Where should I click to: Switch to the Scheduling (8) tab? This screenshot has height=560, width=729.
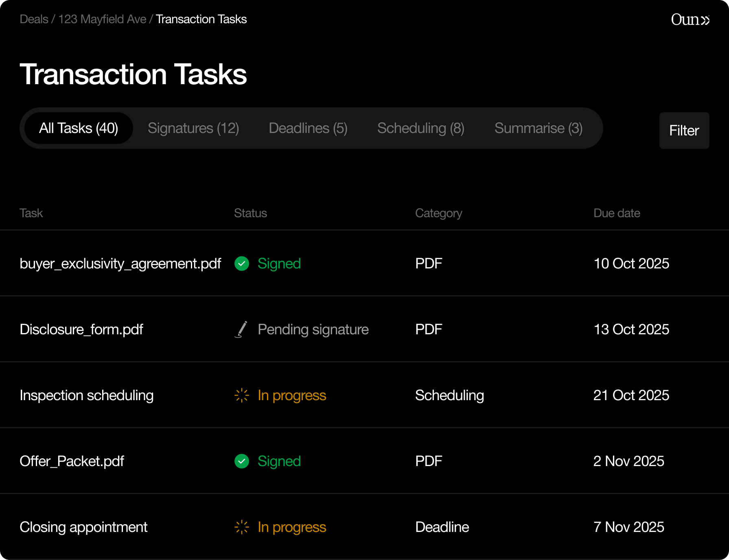click(421, 128)
